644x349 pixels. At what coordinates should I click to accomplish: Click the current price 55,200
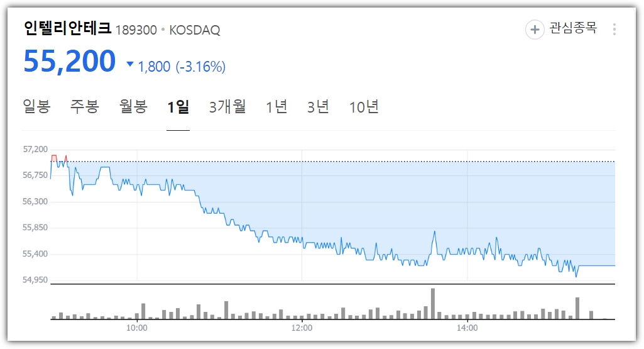point(69,61)
